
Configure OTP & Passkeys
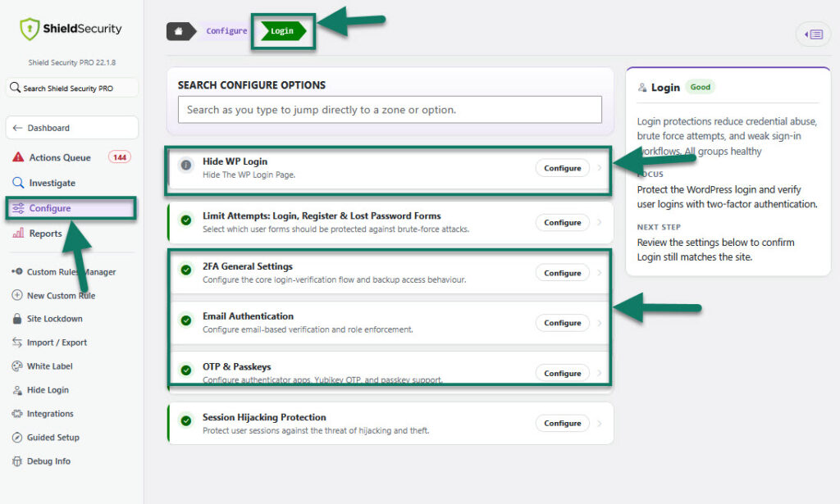tap(563, 373)
